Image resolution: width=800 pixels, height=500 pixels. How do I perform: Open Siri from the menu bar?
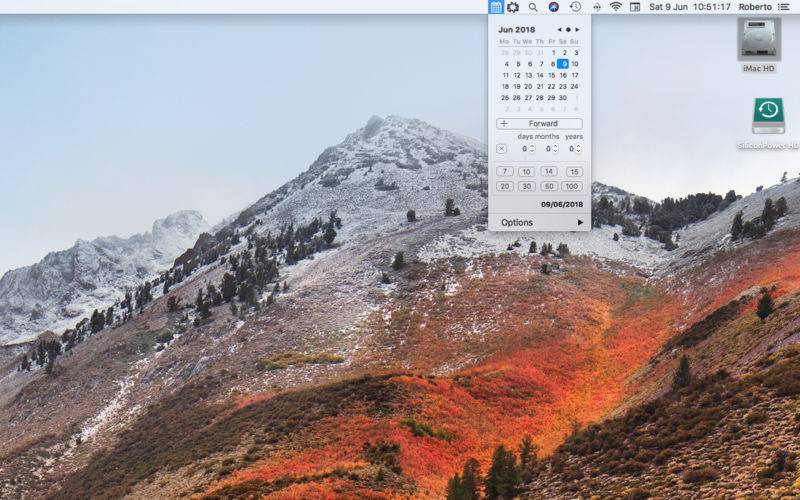coord(554,7)
